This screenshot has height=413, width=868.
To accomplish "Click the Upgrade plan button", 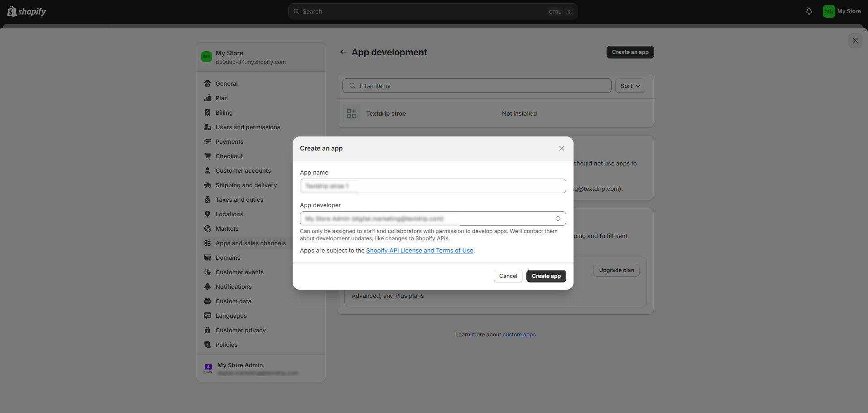I will 616,270.
